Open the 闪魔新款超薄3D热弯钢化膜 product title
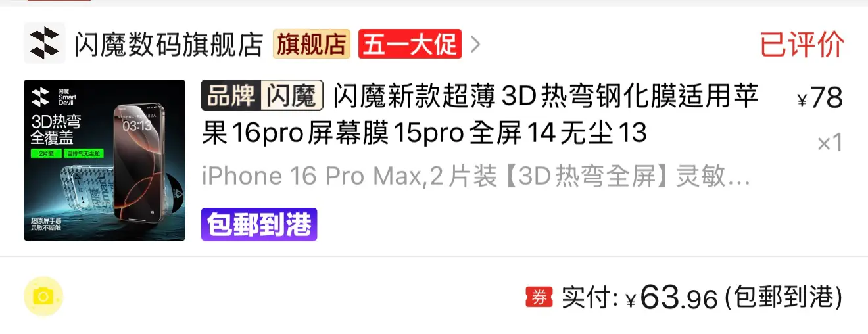This screenshot has height=334, width=868. (480, 115)
